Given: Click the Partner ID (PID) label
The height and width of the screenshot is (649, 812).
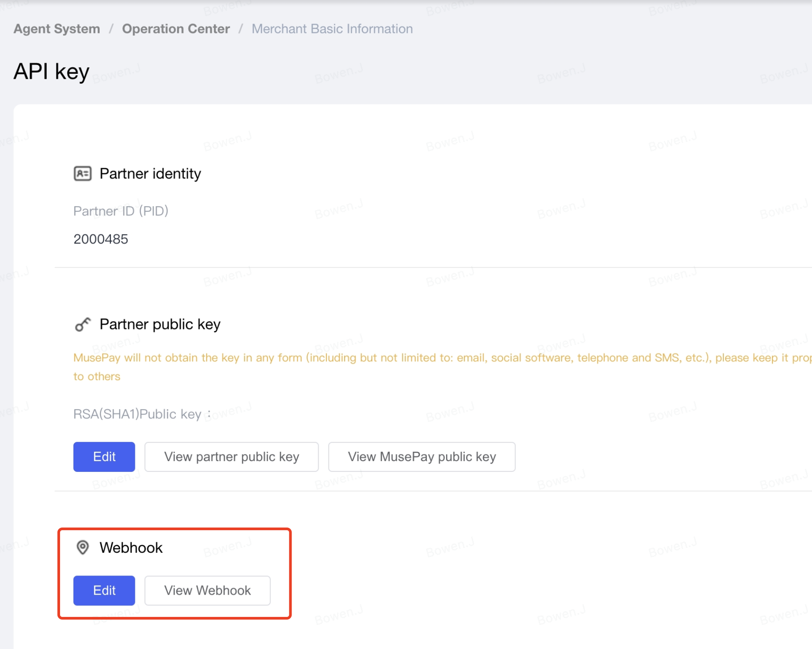Looking at the screenshot, I should pyautogui.click(x=121, y=211).
